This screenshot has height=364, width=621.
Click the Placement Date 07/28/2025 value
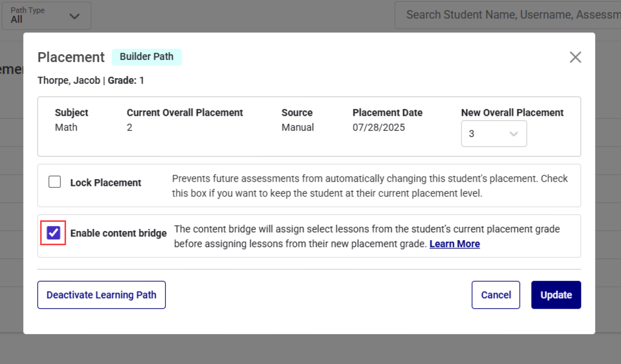[x=379, y=127]
